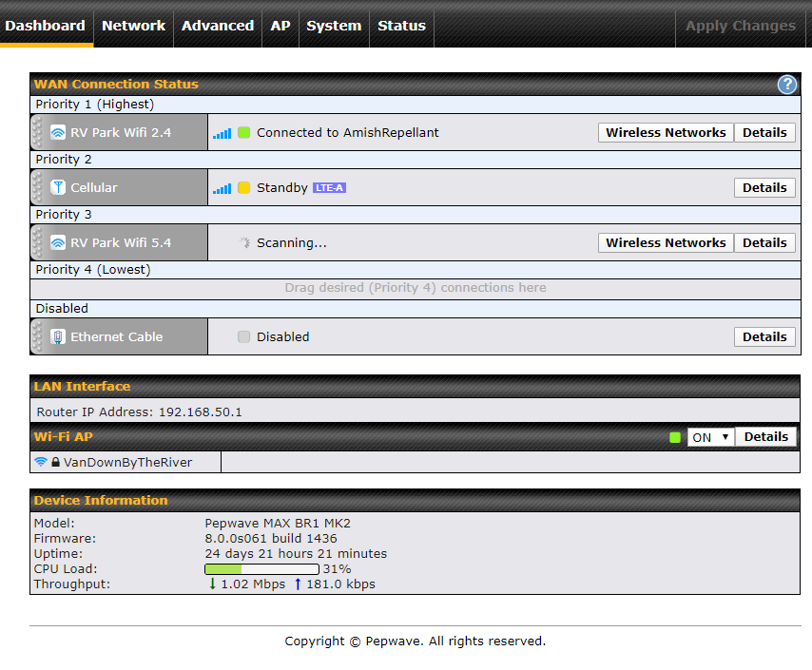
Task: Open Details for RV Park Wifi 5.4
Action: 764,242
